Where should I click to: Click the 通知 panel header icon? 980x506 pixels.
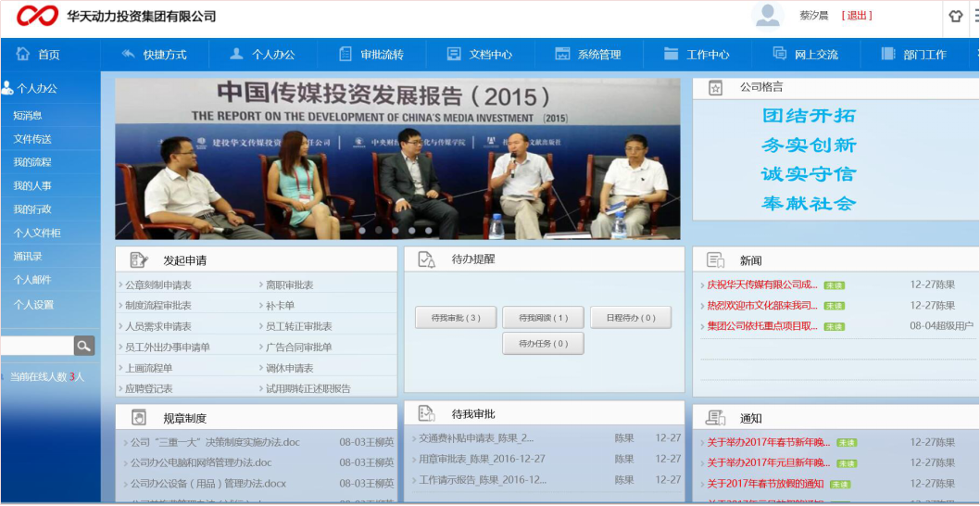coord(715,418)
